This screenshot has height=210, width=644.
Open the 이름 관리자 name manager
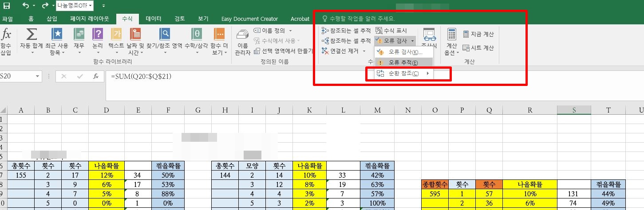click(x=242, y=41)
